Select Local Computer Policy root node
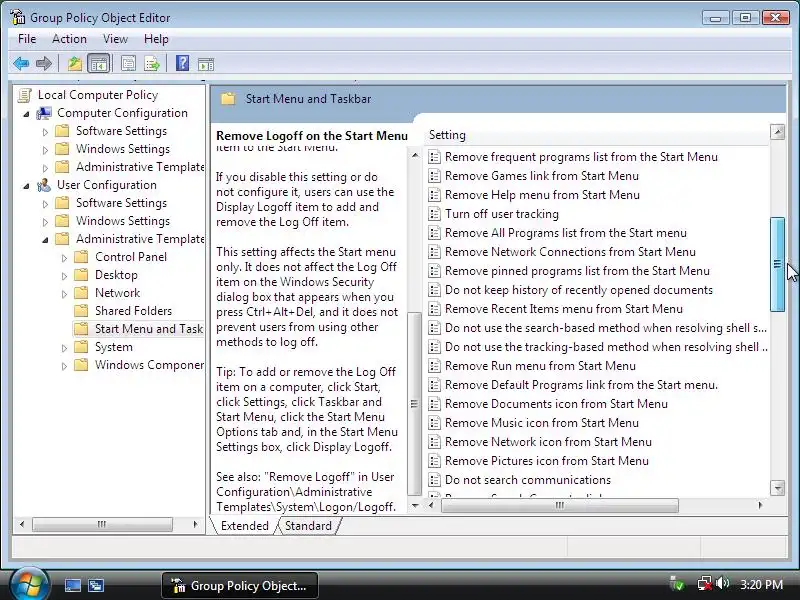 pyautogui.click(x=97, y=95)
